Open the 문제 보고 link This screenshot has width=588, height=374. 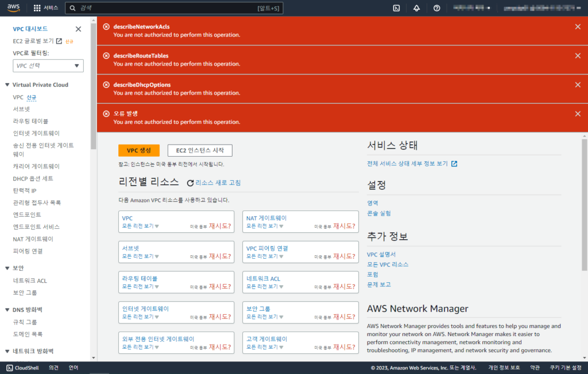click(x=379, y=285)
